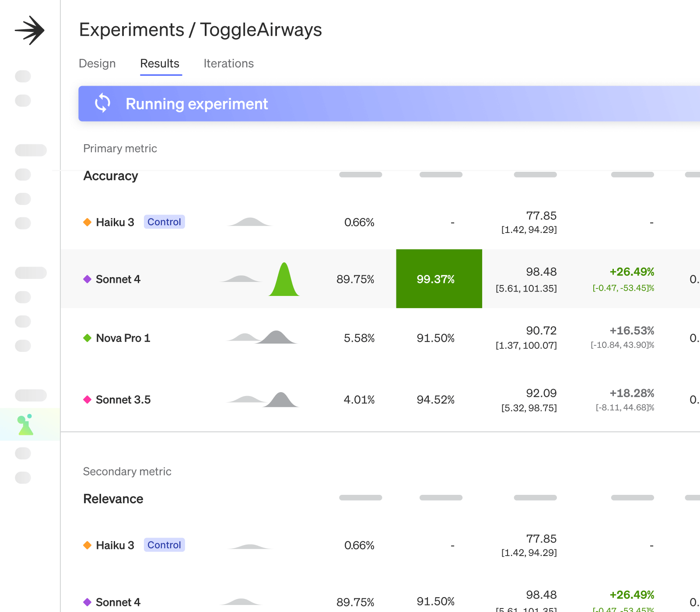Image resolution: width=700 pixels, height=612 pixels.
Task: Click the +26.49% value in Sonnet 4 Accuracy row
Action: (632, 272)
